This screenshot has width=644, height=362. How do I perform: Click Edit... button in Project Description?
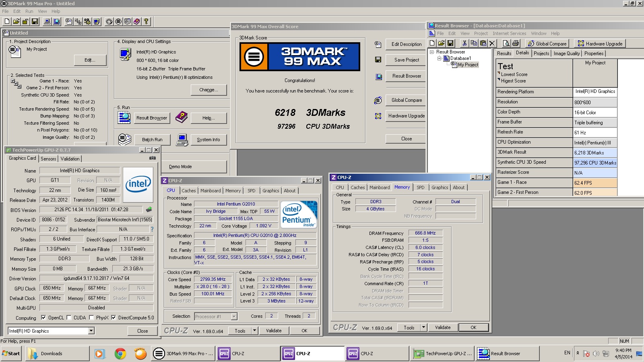click(90, 60)
